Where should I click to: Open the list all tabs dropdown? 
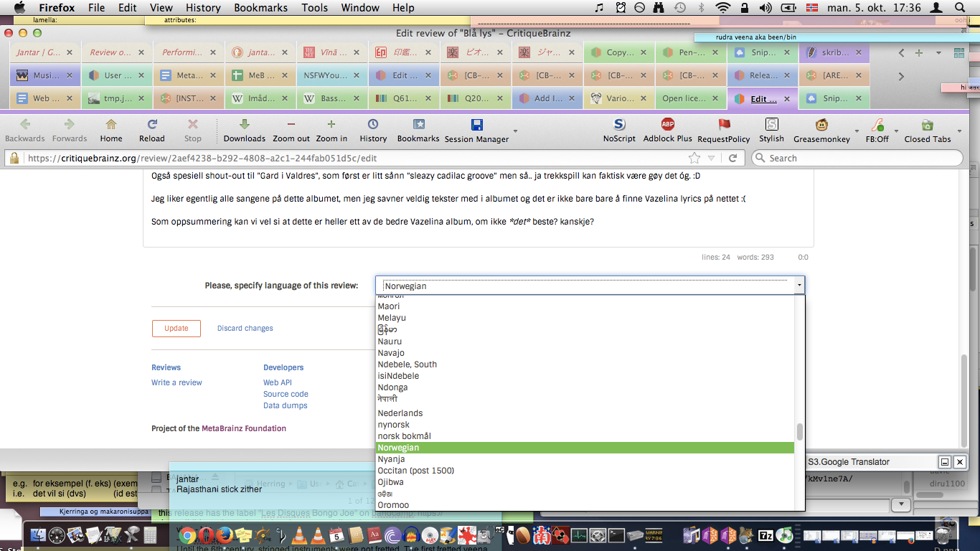[938, 52]
